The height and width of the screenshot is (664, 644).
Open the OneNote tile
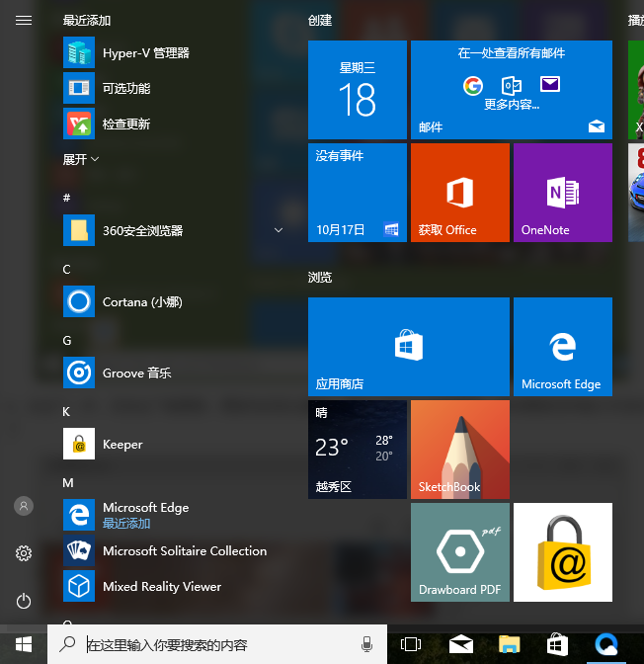tap(562, 193)
